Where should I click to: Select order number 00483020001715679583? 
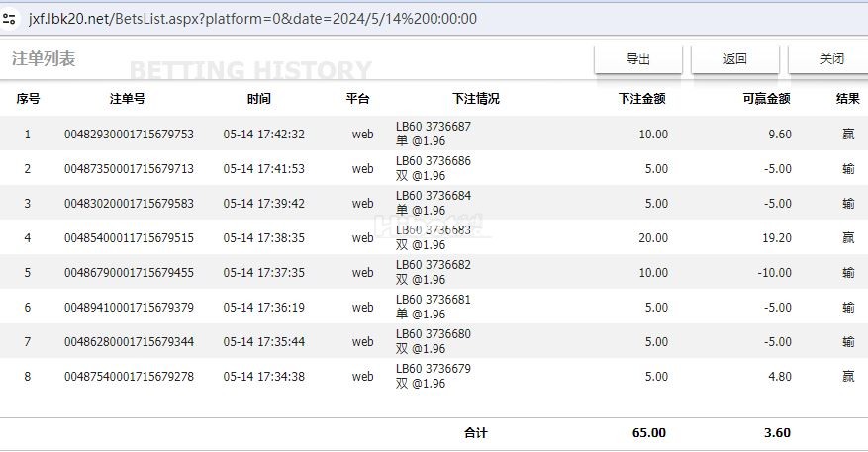pyautogui.click(x=129, y=203)
